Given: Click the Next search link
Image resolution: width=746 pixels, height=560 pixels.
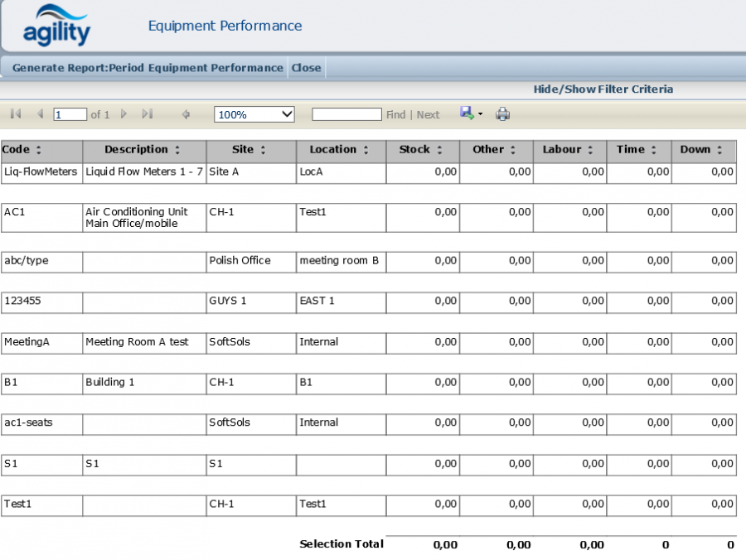Looking at the screenshot, I should [428, 114].
